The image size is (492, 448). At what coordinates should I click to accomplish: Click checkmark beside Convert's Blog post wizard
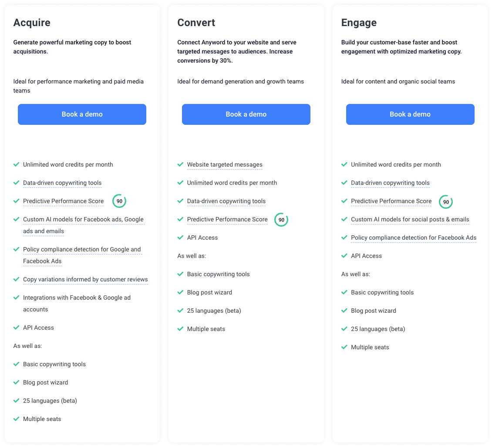180,292
